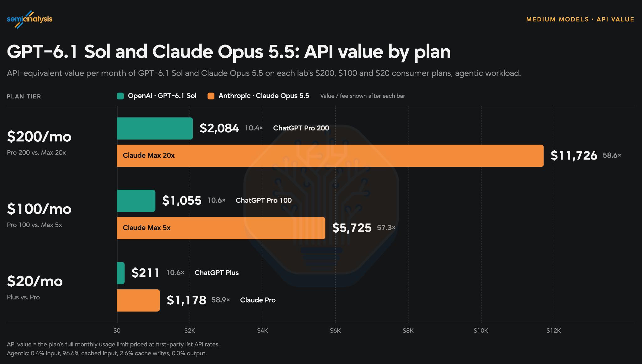Click the PLAN TIER column header
642x364 pixels.
(x=24, y=97)
